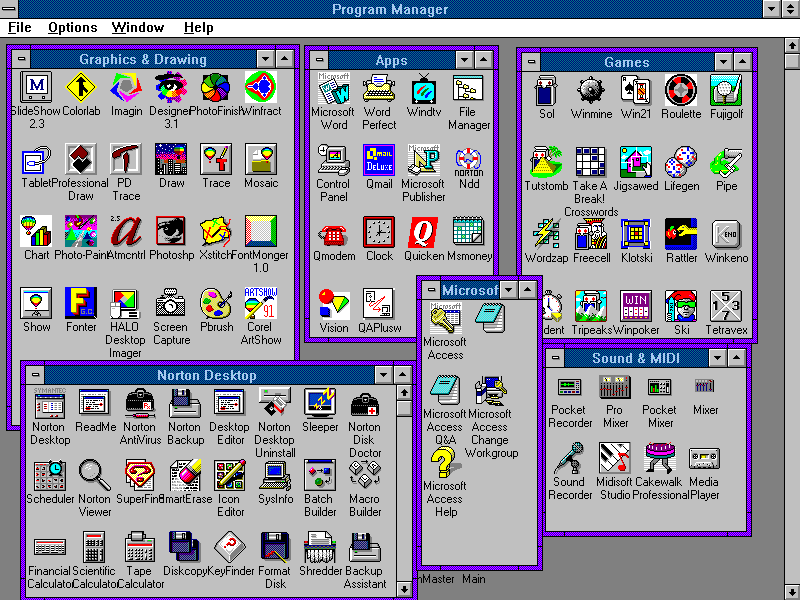Open the File menu
The height and width of the screenshot is (600, 800).
click(20, 28)
